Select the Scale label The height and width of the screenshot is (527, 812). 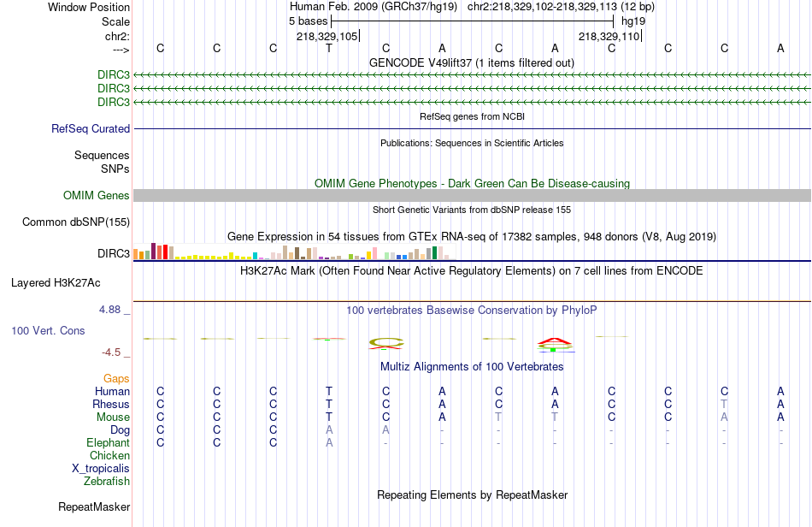tap(116, 21)
